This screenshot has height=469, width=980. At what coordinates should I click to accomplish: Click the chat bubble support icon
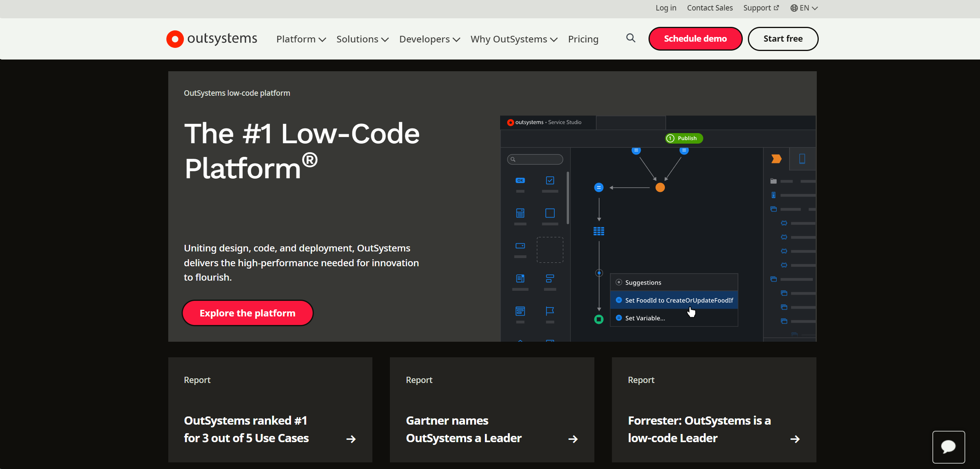[x=948, y=445]
